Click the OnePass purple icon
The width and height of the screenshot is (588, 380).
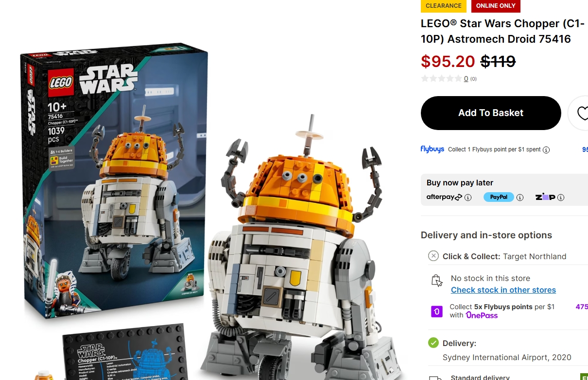point(437,311)
